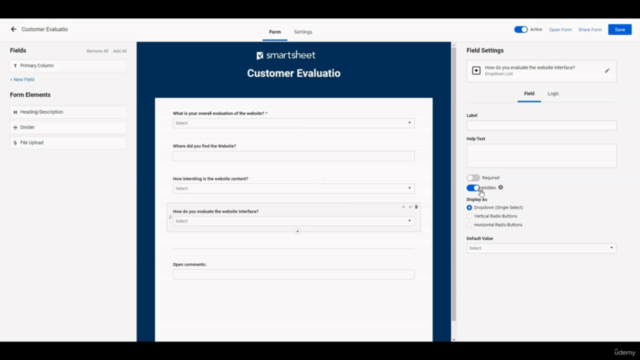Select Horizontal Radio Buttons option
This screenshot has width=640, height=360.
tap(469, 225)
